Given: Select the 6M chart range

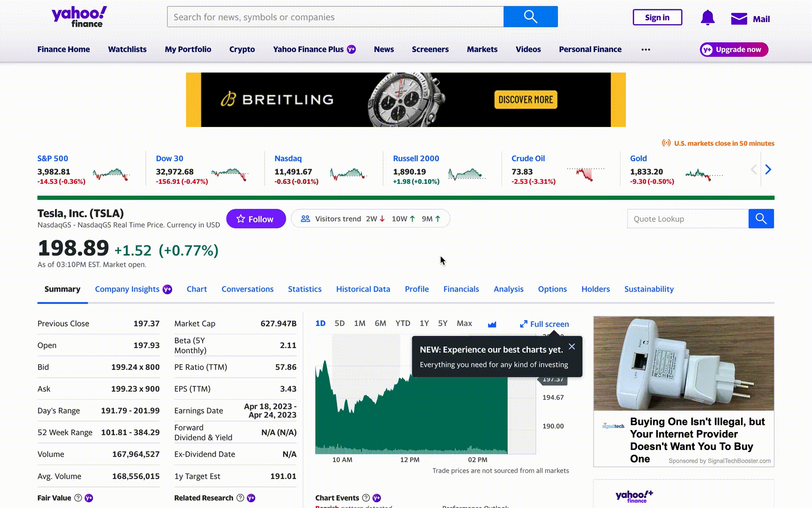Looking at the screenshot, I should [381, 323].
